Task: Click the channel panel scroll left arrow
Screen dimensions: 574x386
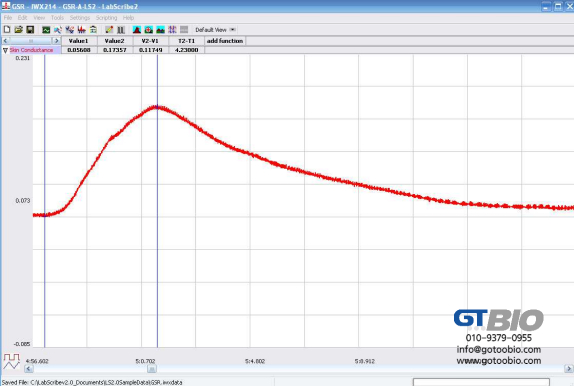Action: point(5,41)
